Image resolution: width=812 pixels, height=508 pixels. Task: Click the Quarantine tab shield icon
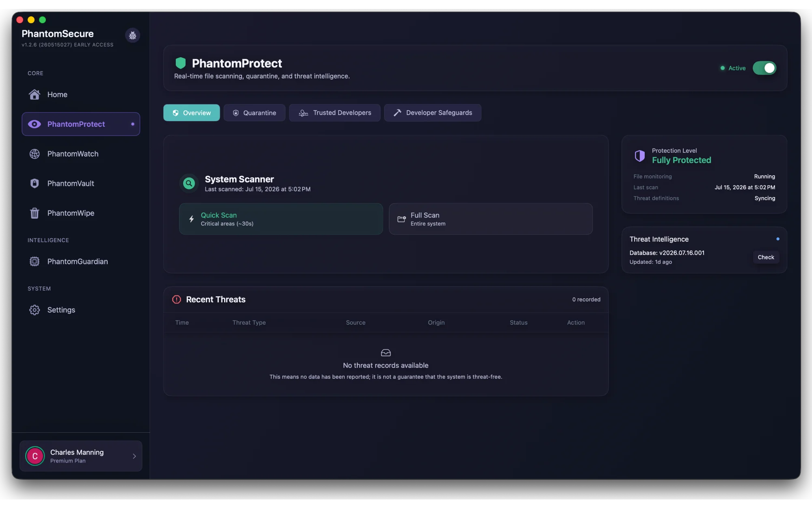coord(235,113)
